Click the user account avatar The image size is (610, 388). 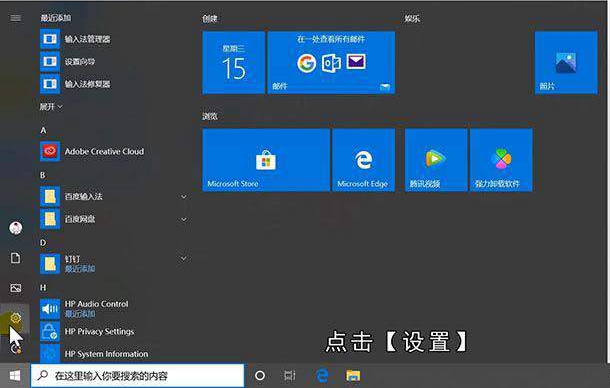coord(16,228)
